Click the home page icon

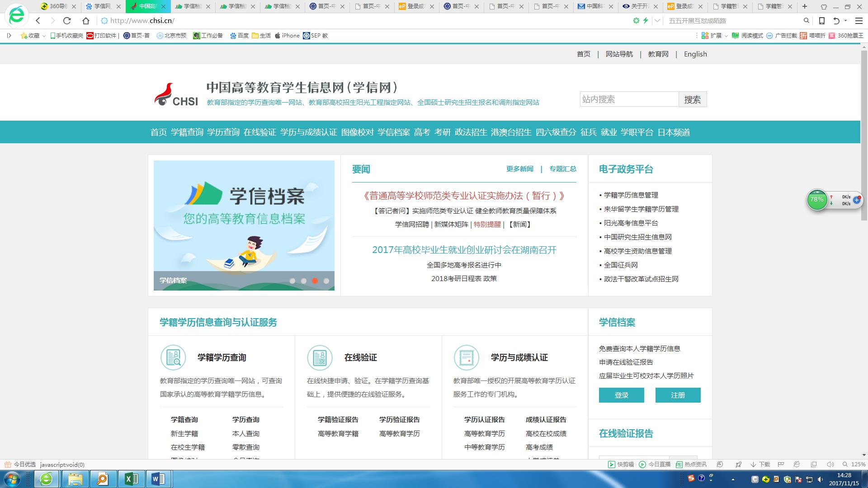[86, 21]
